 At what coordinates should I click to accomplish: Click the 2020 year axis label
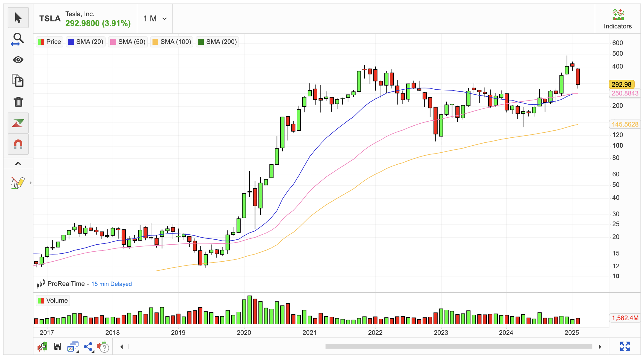click(244, 333)
